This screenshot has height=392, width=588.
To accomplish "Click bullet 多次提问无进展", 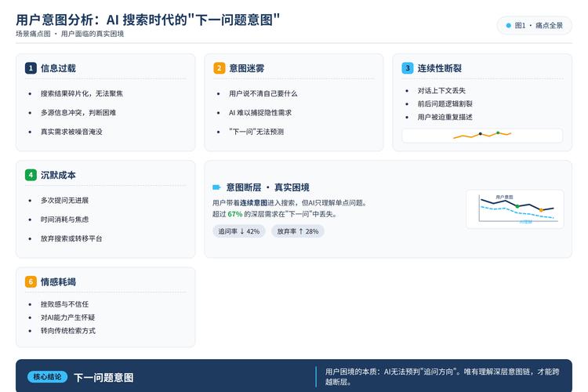I will [x=64, y=201].
